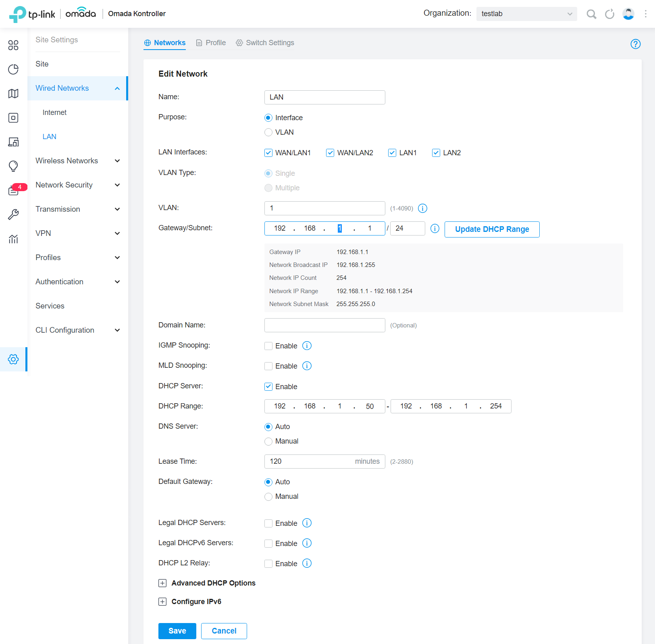Switch to the Switch Settings tab
This screenshot has height=644, width=655.
point(265,43)
